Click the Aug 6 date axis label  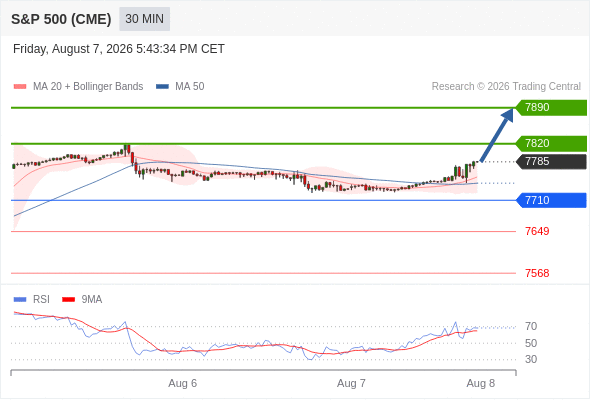pyautogui.click(x=182, y=383)
